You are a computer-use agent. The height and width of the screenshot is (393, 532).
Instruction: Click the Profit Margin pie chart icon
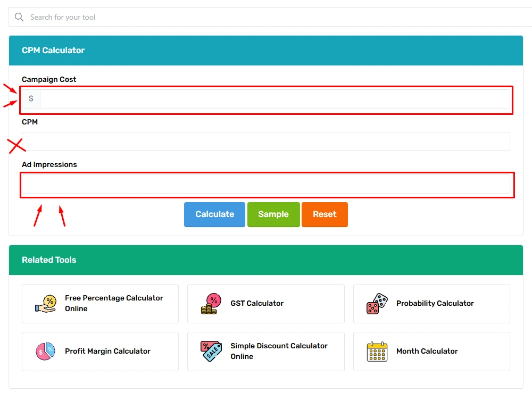click(45, 352)
